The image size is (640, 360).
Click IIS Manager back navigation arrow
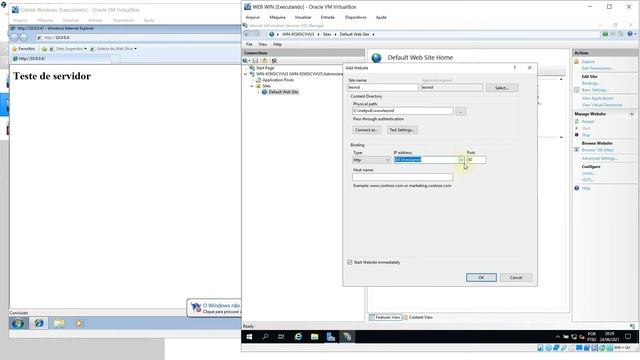click(247, 34)
